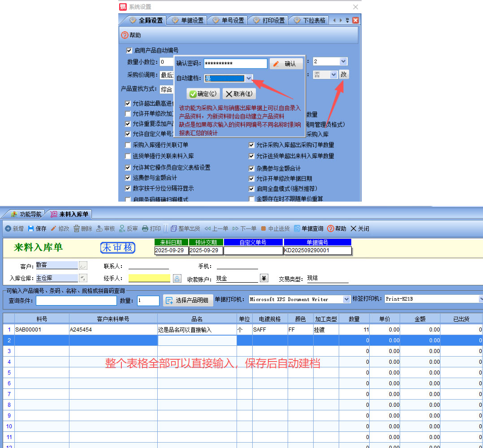Click the 查询条件 search input field
This screenshot has width=483, height=448.
click(76, 301)
